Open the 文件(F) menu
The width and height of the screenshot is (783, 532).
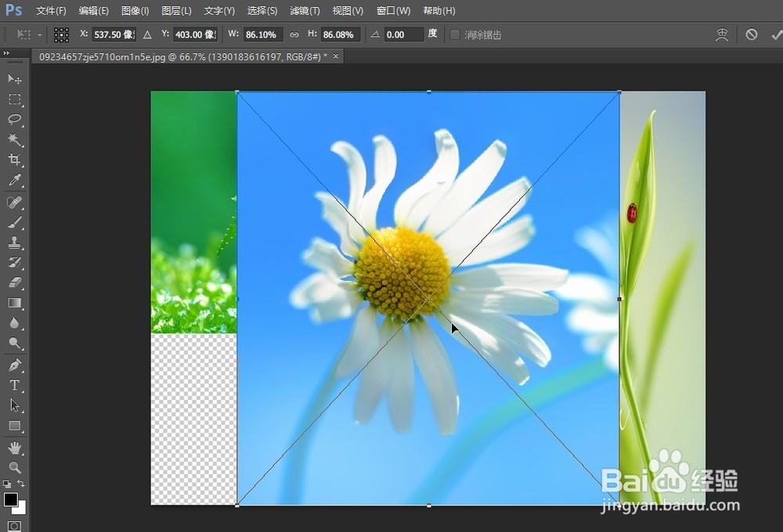tap(51, 10)
